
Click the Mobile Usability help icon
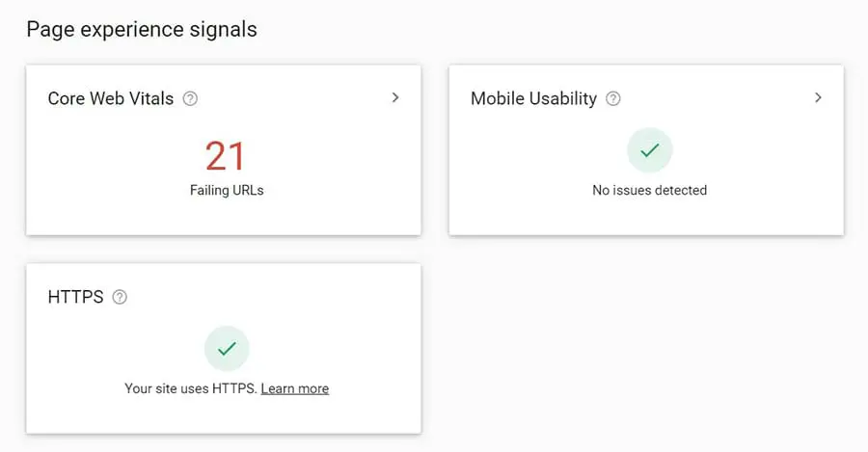612,98
